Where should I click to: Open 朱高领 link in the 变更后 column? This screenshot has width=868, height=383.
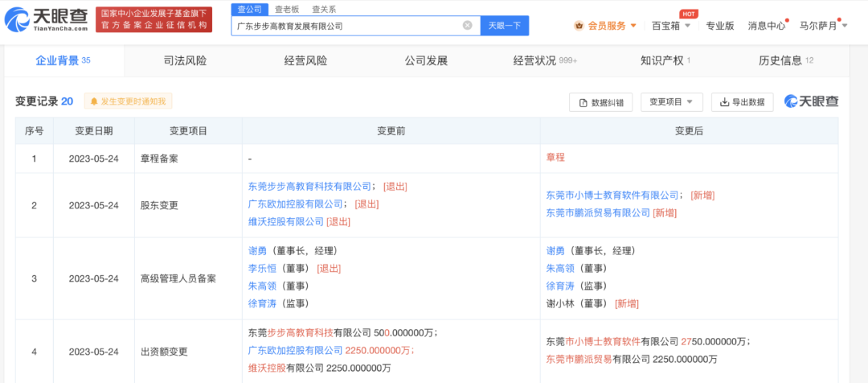pos(561,268)
